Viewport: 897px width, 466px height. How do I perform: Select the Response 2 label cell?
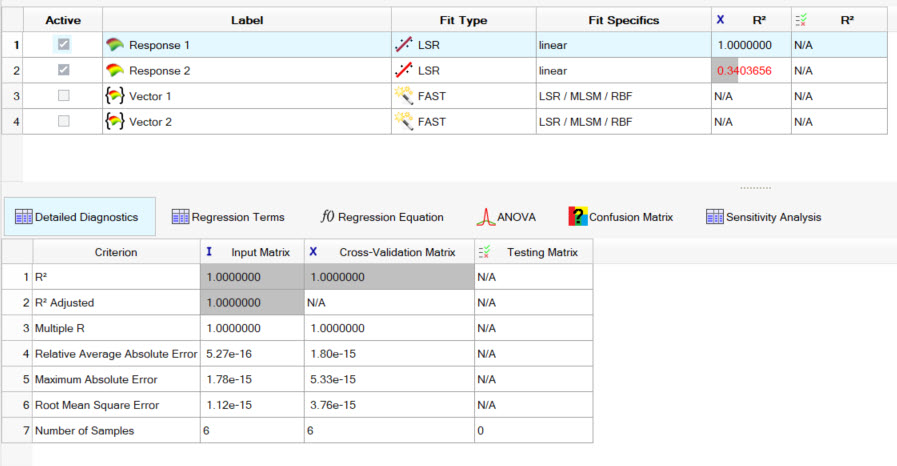coord(247,70)
